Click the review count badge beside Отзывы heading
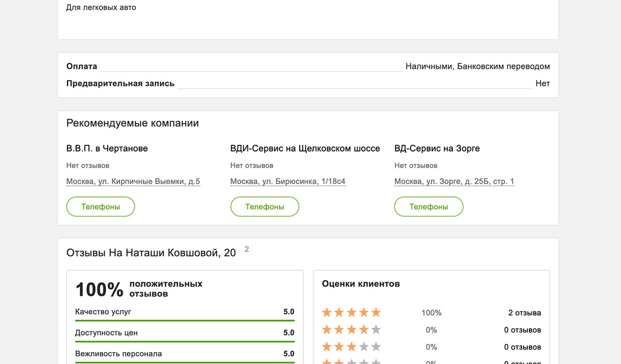Viewport: 621px width, 364px height. coord(247,249)
